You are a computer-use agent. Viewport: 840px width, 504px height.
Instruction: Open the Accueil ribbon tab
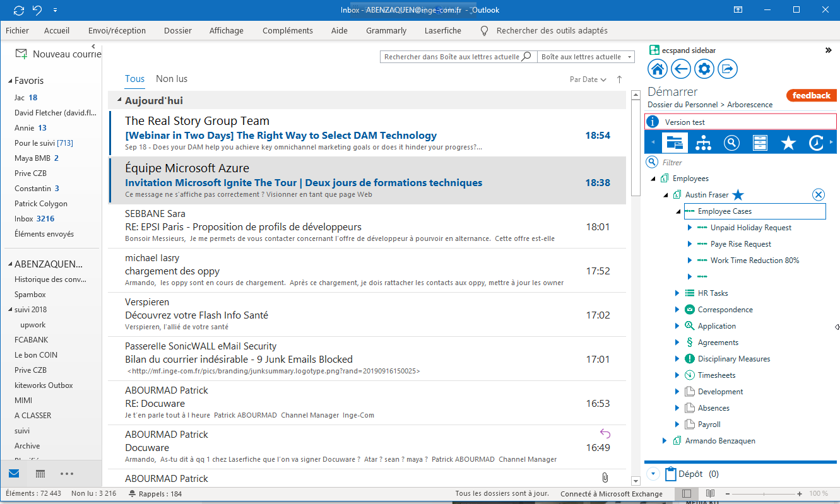click(x=57, y=30)
